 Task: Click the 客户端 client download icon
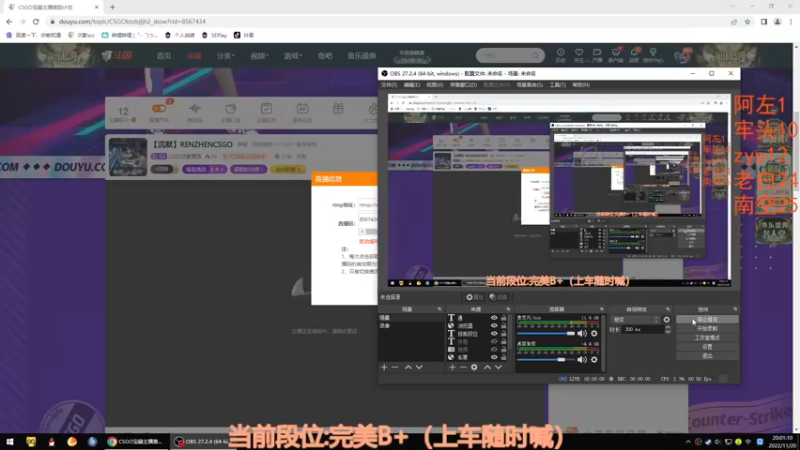pos(616,55)
